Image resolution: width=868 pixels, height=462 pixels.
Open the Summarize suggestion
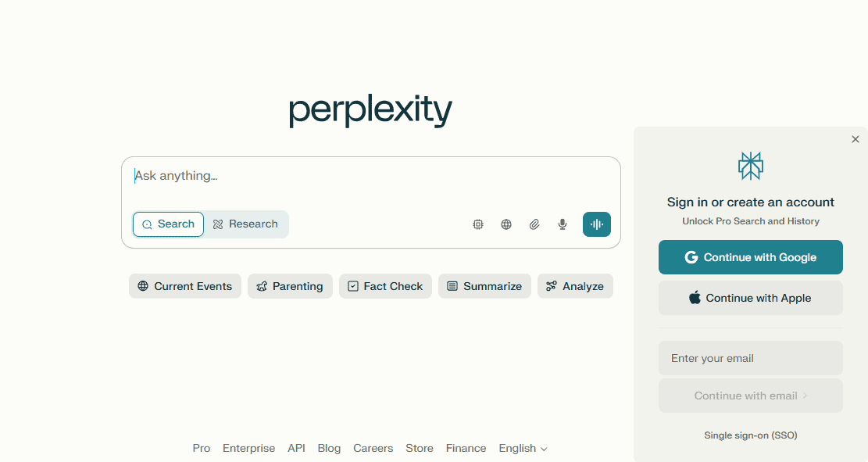[484, 286]
